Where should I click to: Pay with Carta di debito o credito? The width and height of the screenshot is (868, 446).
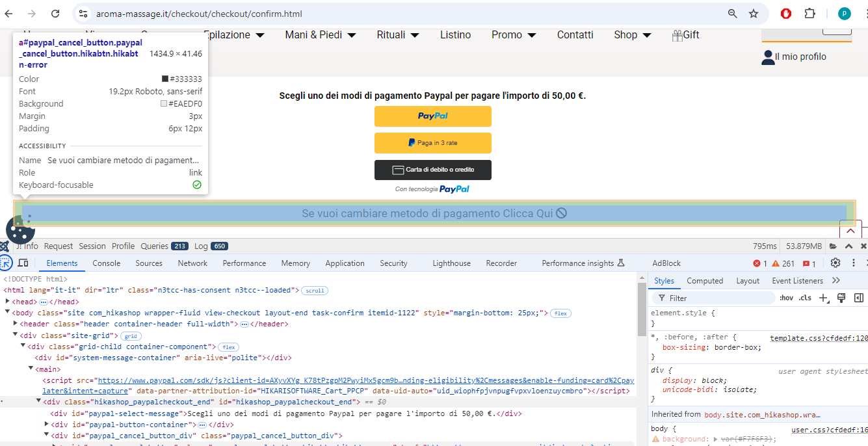tap(433, 170)
